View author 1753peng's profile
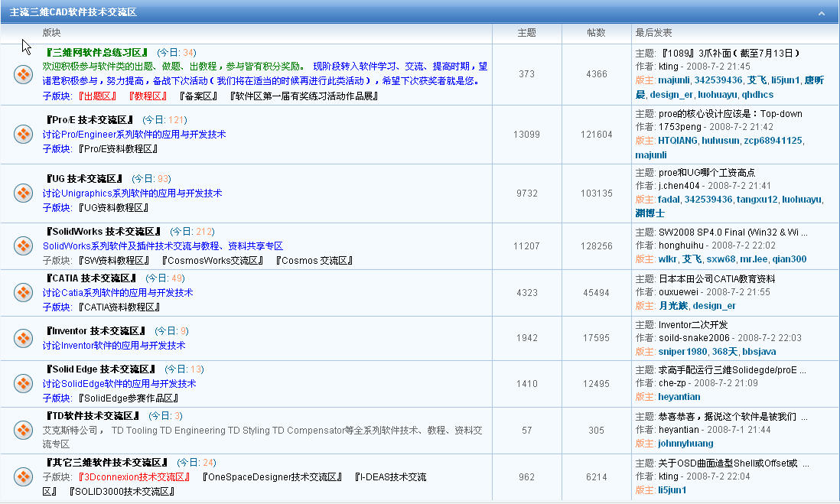Screen dimensions: 840x504 (x=680, y=127)
